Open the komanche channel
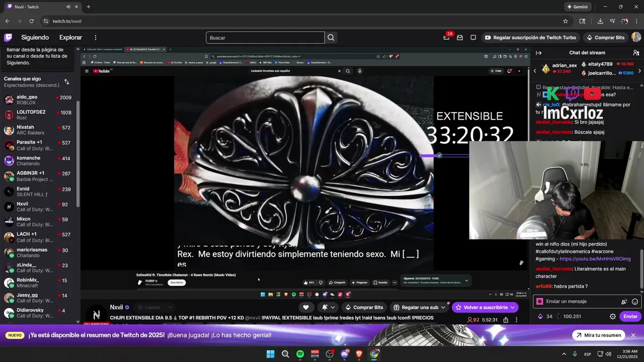 pyautogui.click(x=38, y=161)
